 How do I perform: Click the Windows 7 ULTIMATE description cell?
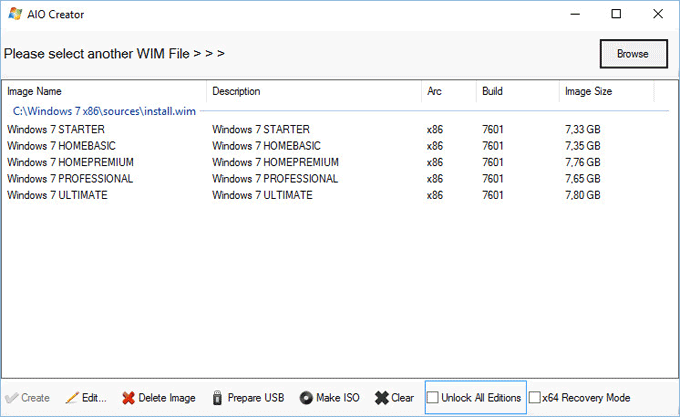(x=262, y=195)
